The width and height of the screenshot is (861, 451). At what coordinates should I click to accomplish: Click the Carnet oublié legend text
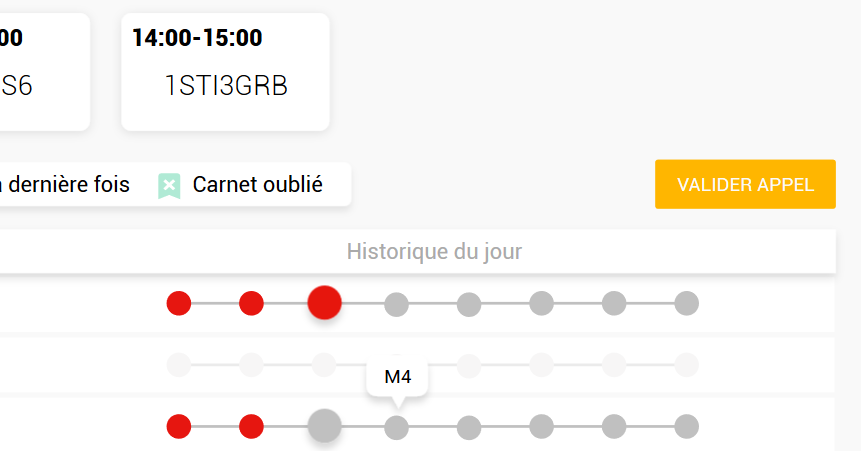257,185
